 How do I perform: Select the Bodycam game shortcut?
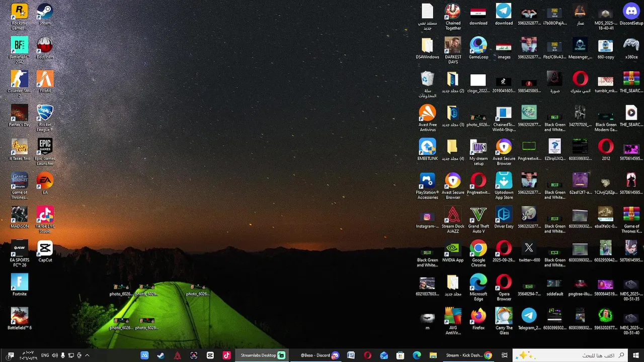(x=45, y=48)
